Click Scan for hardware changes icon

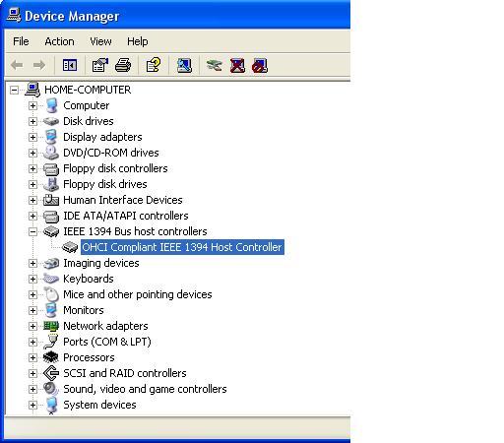tap(184, 65)
